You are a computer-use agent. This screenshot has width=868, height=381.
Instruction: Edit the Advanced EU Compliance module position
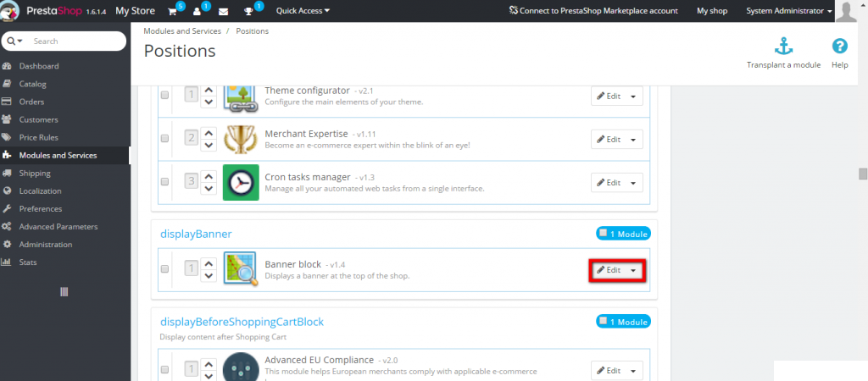[609, 370]
